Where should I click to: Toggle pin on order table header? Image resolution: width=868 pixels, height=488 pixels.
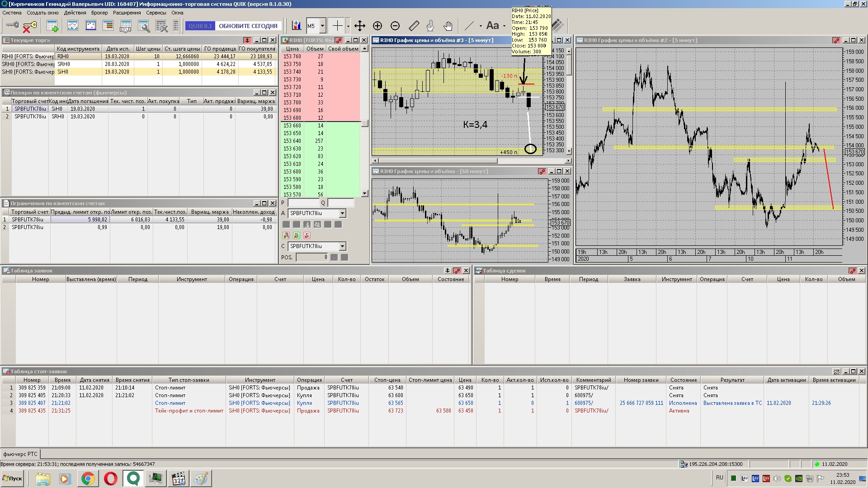(x=448, y=271)
